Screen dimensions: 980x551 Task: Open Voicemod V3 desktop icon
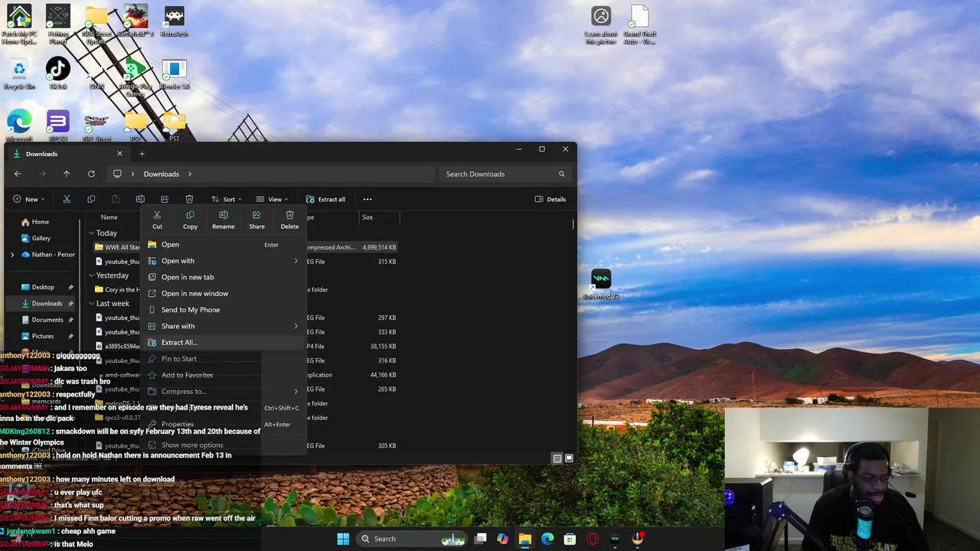601,284
